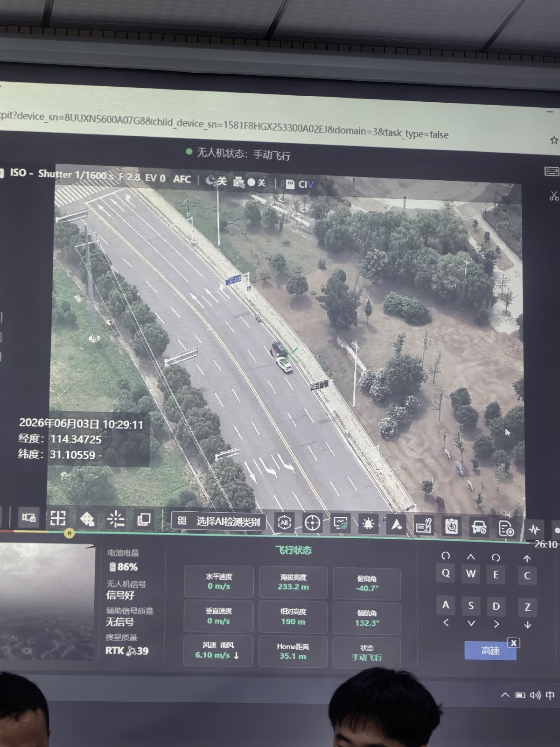Toggle the spotlight lamp icon
Viewport: 560px width, 747px height.
click(368, 524)
